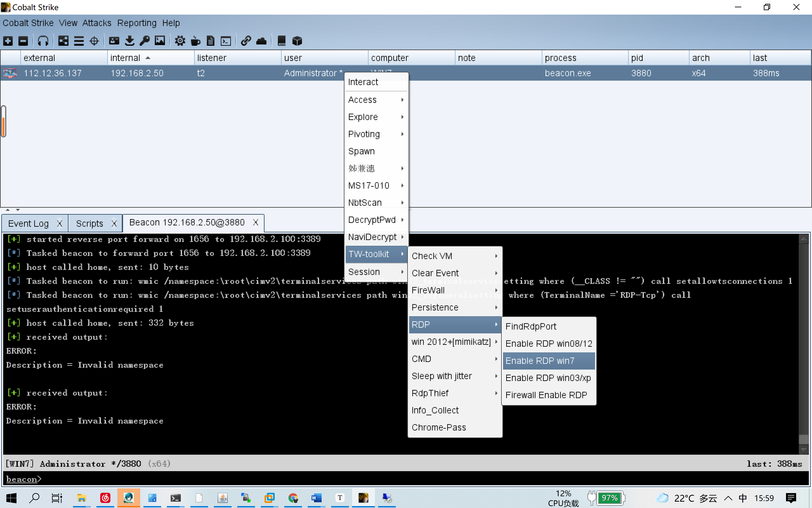Switch to the Session Table list icon
This screenshot has width=812, height=508.
pyautogui.click(x=79, y=41)
